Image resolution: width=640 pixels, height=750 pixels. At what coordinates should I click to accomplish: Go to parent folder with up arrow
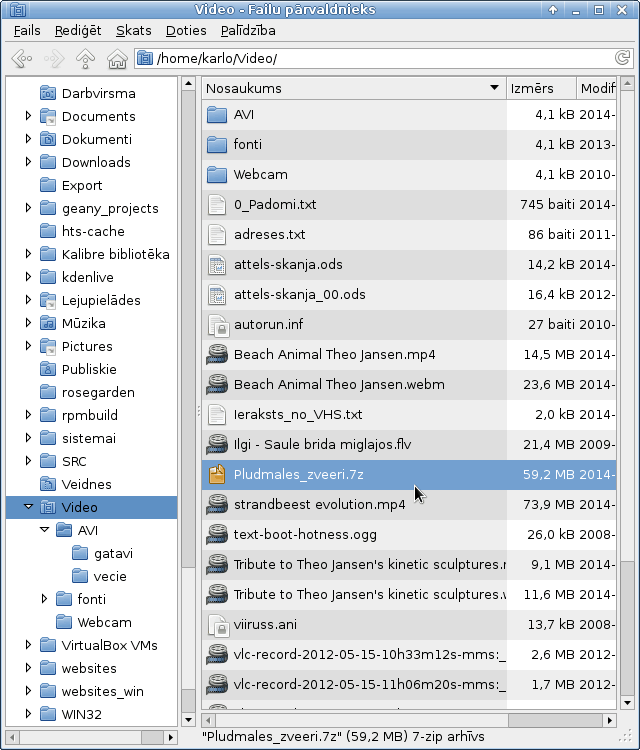[x=85, y=59]
